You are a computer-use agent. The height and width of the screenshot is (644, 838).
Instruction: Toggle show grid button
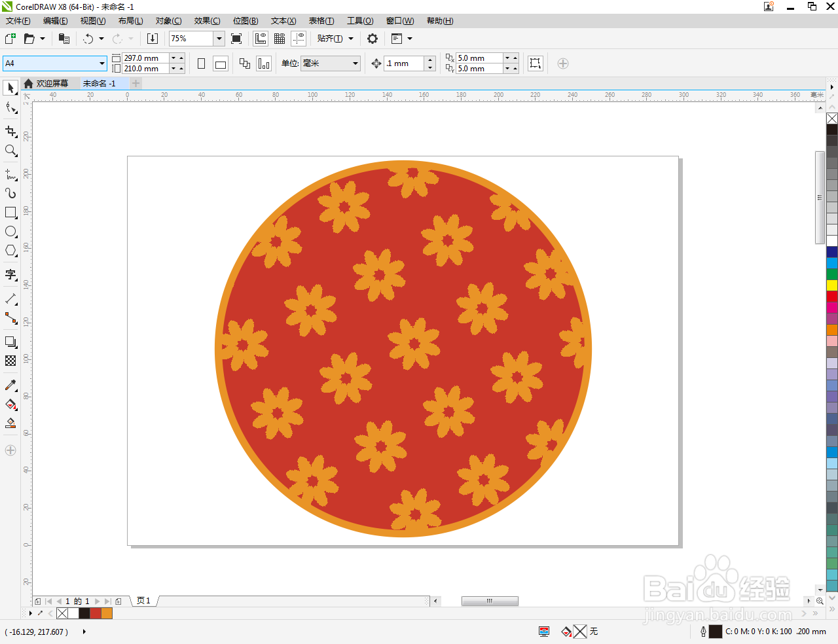click(280, 39)
